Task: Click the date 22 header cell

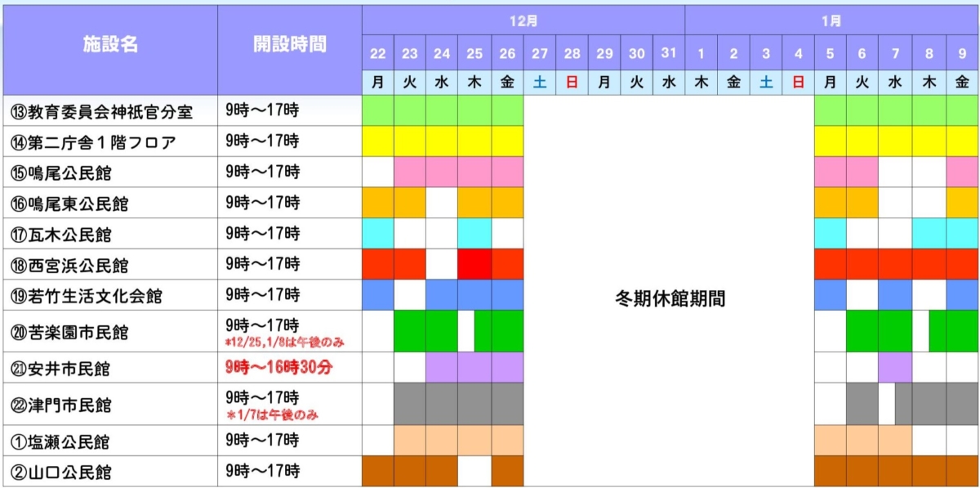Action: 377,54
